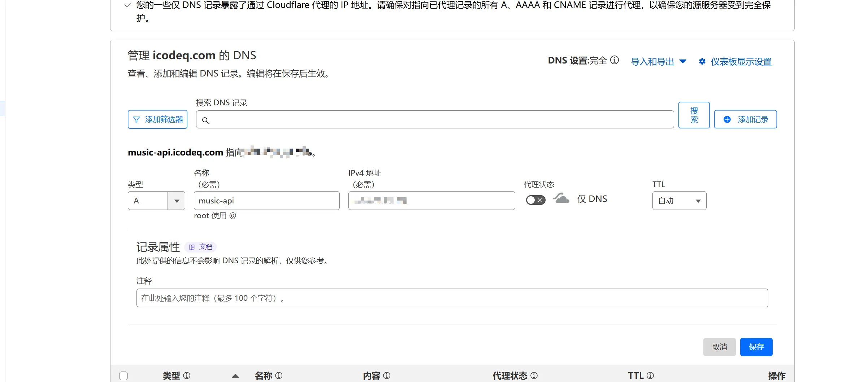Click info icon next to 名称 column header
Viewport: 868px width, 382px height.
click(279, 376)
